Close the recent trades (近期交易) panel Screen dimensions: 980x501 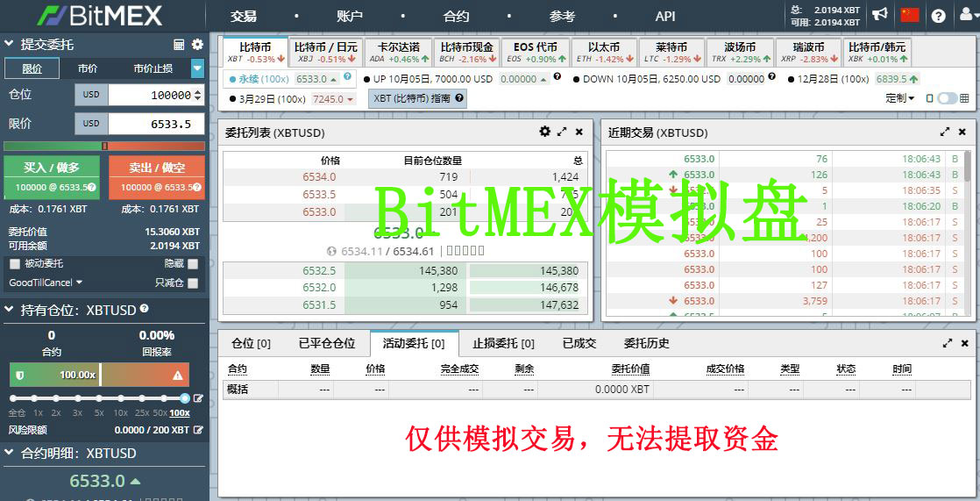(962, 132)
